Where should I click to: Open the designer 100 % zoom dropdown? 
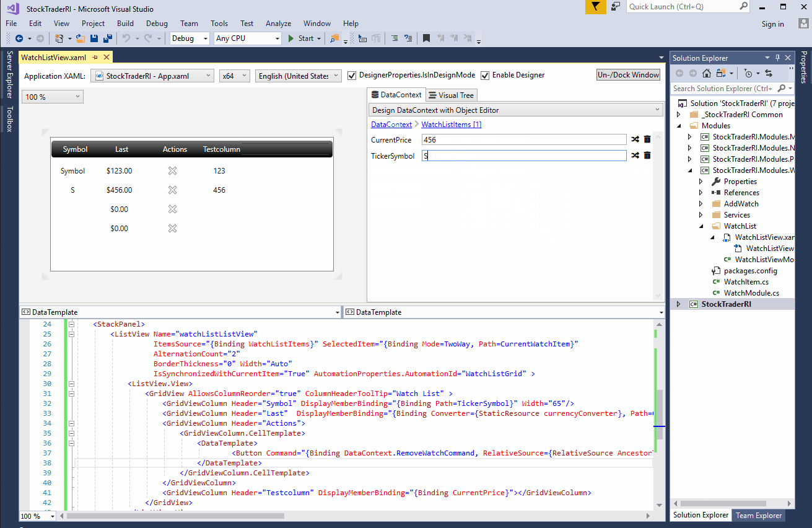(x=52, y=97)
